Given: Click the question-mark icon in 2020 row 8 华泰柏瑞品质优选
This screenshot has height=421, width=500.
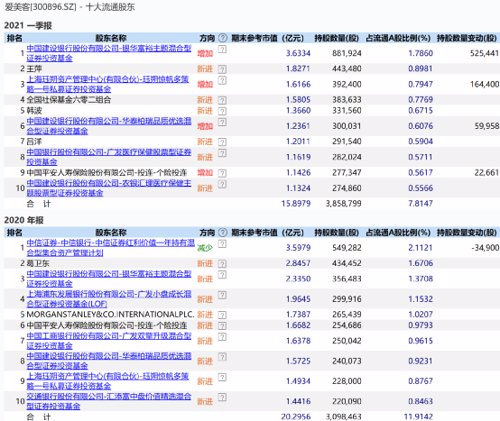Looking at the screenshot, I should click(222, 357).
